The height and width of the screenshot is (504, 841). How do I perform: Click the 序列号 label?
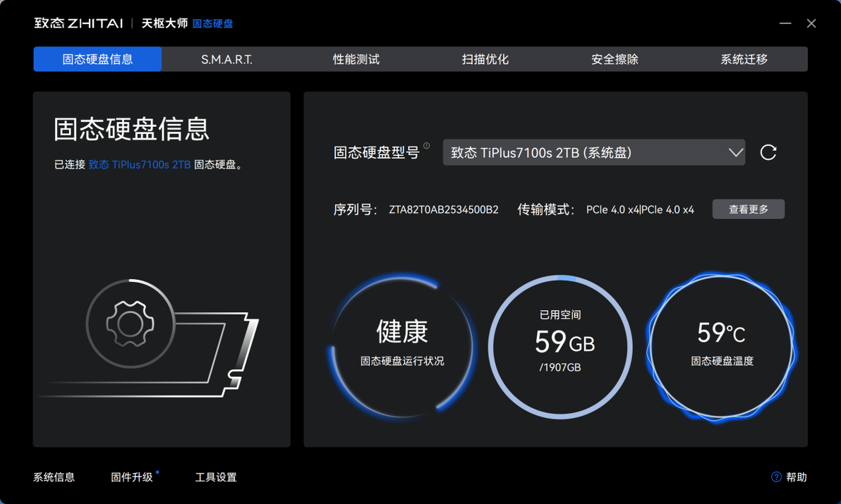[355, 209]
